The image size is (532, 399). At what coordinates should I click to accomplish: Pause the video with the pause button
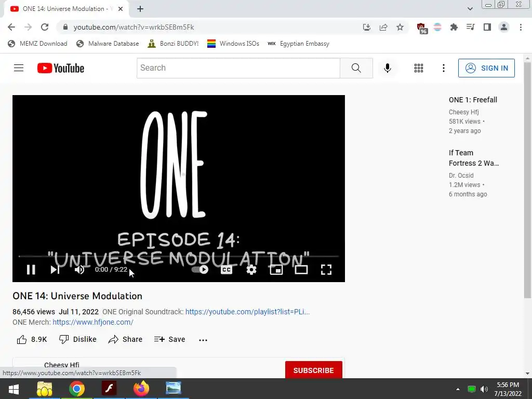click(x=31, y=270)
